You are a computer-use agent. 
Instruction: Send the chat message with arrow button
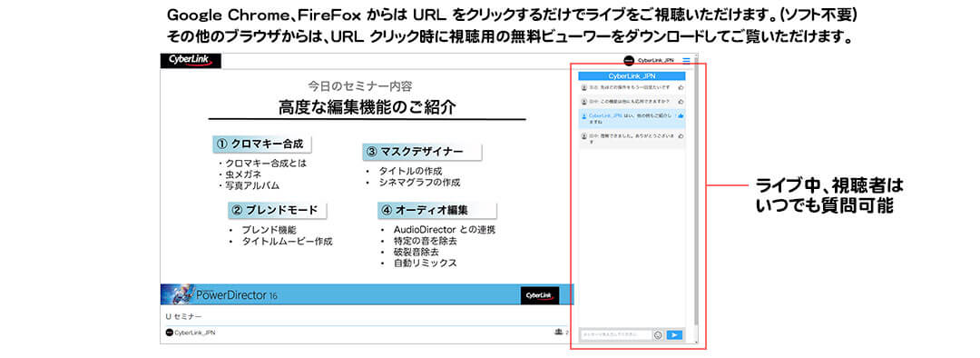pyautogui.click(x=674, y=335)
